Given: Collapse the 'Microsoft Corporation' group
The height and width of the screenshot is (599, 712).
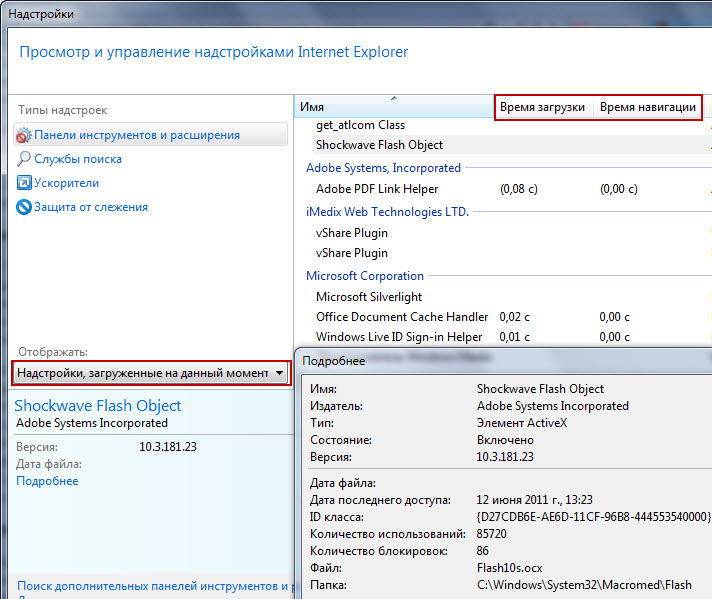Looking at the screenshot, I should pyautogui.click(x=365, y=276).
